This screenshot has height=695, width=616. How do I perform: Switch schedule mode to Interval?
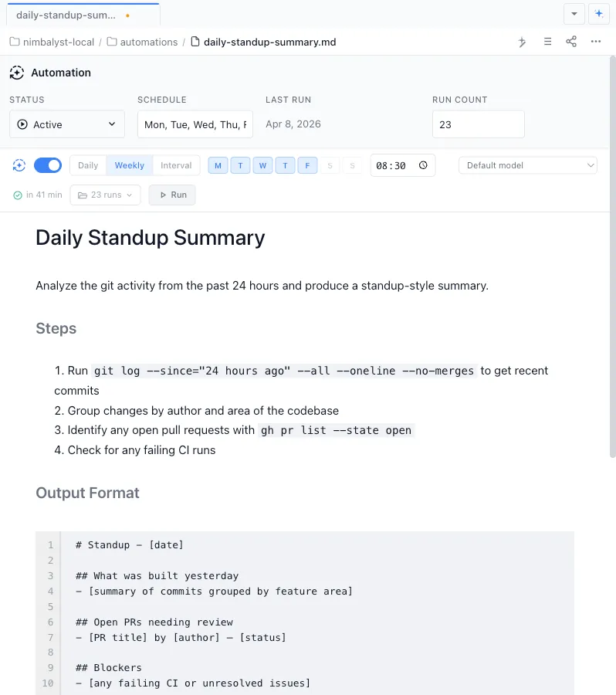[x=176, y=165]
